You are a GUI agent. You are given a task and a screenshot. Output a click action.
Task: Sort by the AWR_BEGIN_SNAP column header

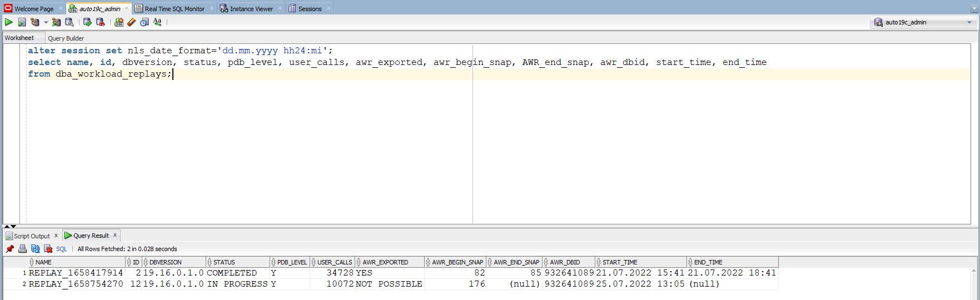click(x=455, y=262)
